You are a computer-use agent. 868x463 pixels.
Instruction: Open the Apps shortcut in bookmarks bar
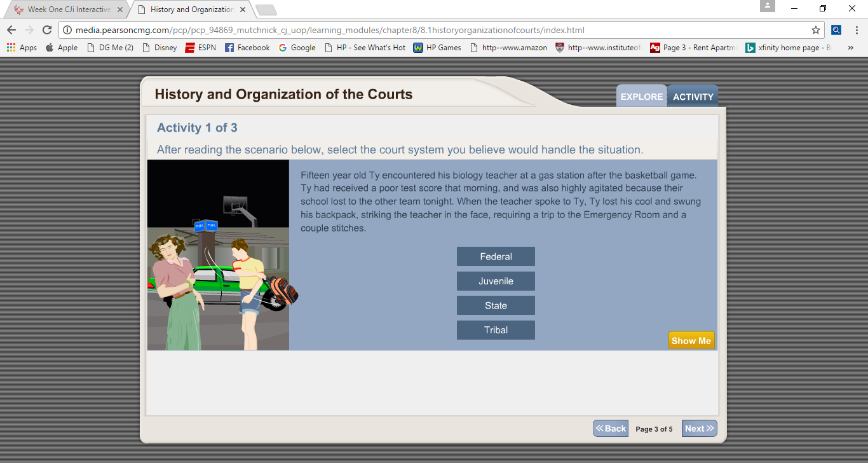22,48
